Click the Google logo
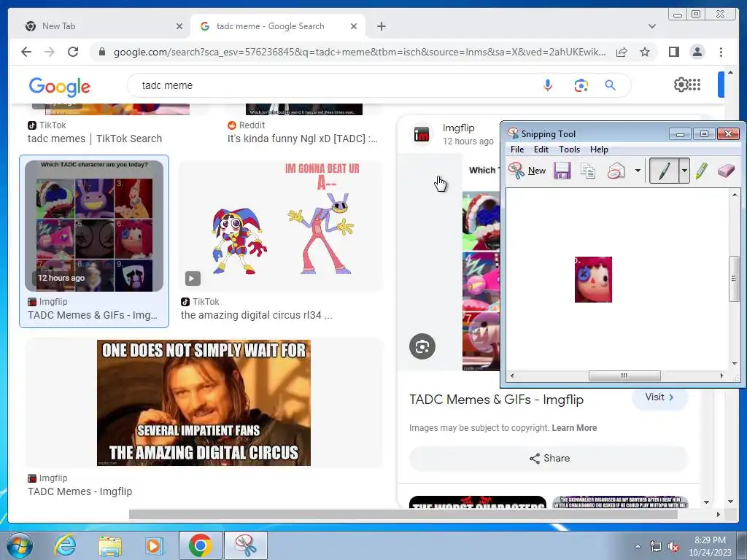747x560 pixels. point(60,86)
